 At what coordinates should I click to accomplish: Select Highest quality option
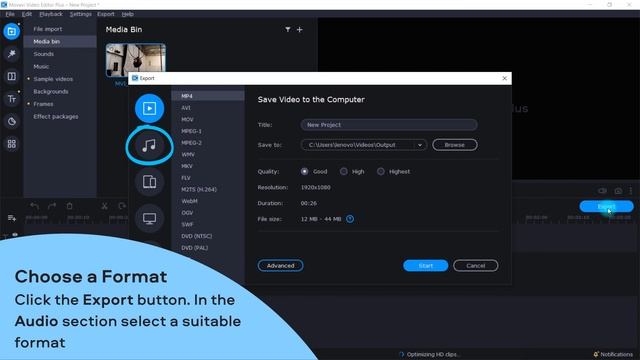tap(380, 171)
